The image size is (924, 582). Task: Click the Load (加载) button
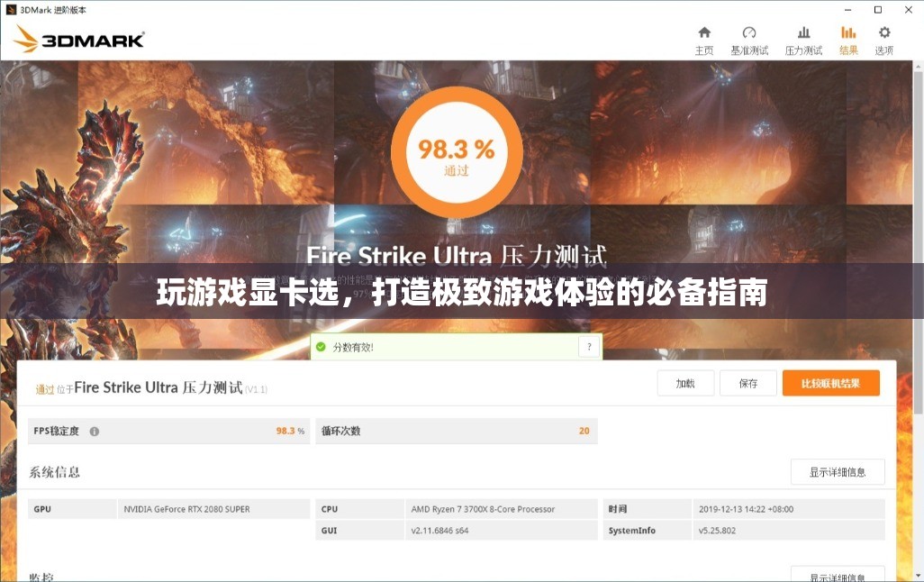685,383
